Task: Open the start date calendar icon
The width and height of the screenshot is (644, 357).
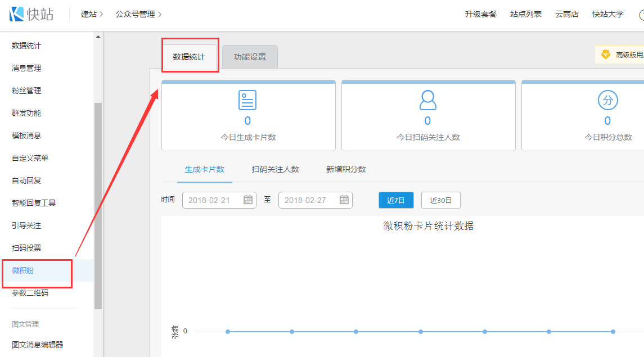Action: [248, 200]
